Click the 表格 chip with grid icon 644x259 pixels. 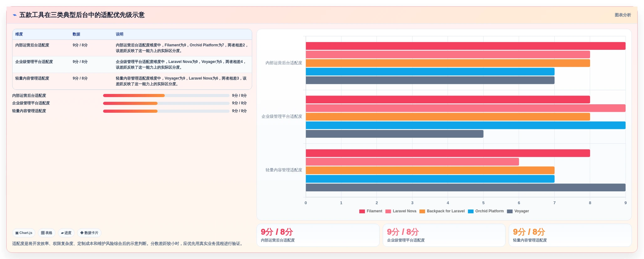tap(47, 233)
